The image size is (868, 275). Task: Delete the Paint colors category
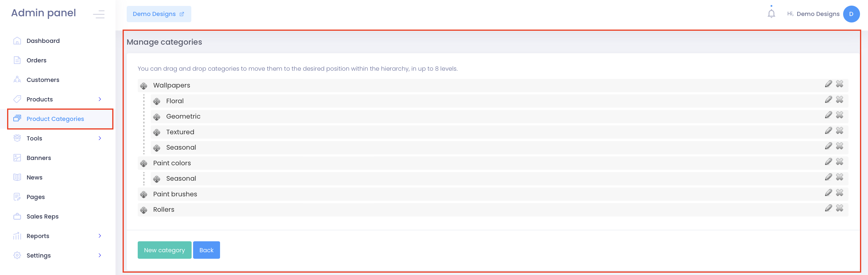(839, 161)
